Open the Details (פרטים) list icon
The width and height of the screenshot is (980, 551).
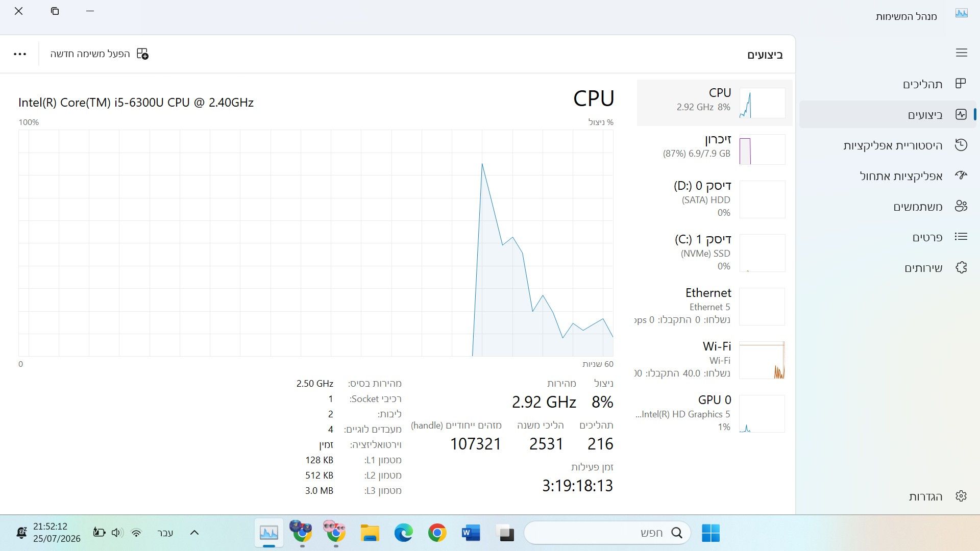pos(961,237)
